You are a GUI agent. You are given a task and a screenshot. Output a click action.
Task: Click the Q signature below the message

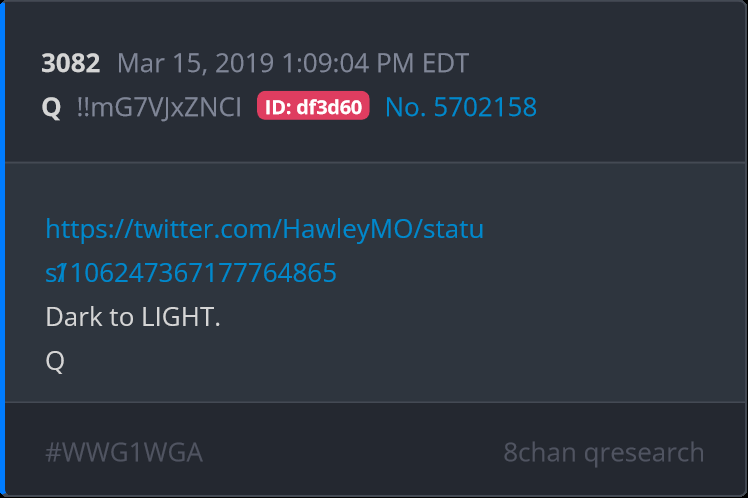55,361
